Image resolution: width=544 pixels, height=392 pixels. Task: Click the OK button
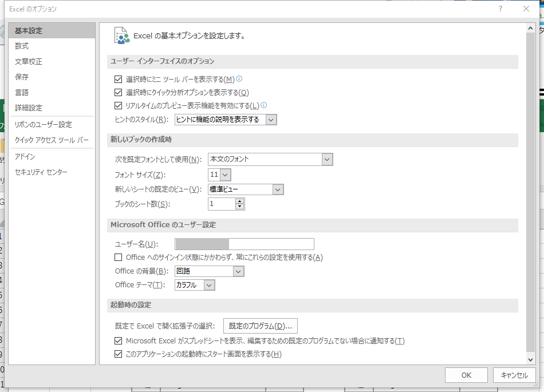pyautogui.click(x=466, y=375)
